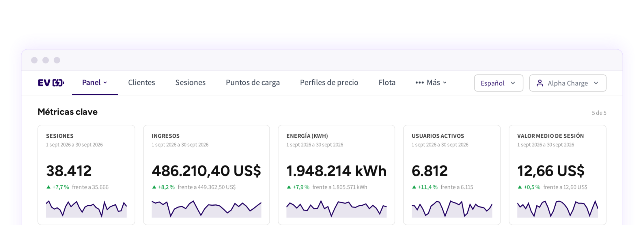Click the 38.412 sessions value
Screen dimensions: 644x225
tap(69, 171)
